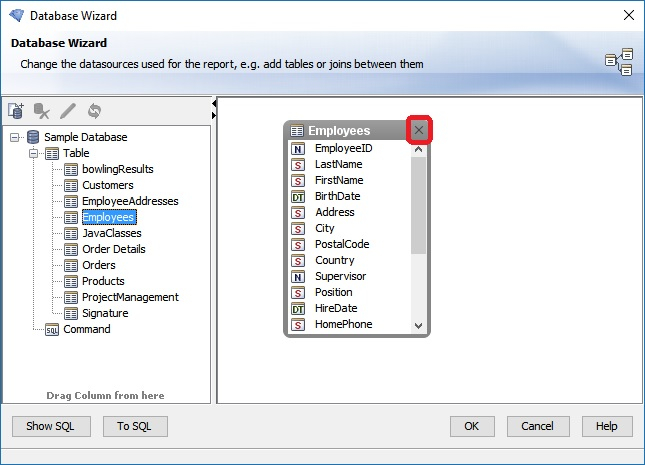Collapse the Sample Database tree node

coord(15,137)
